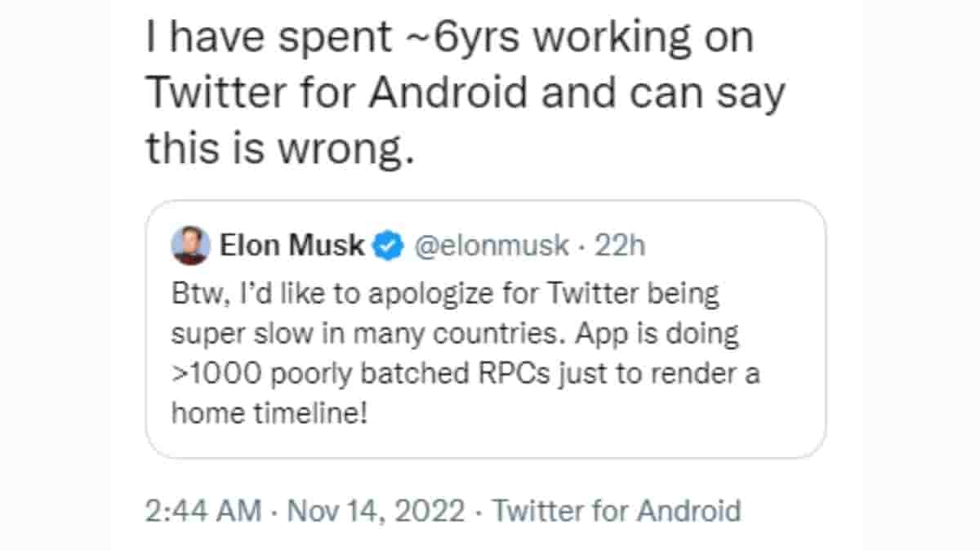Open the Twitter for Android source label in footer
Viewport: 980px width, 551px height.
[617, 511]
